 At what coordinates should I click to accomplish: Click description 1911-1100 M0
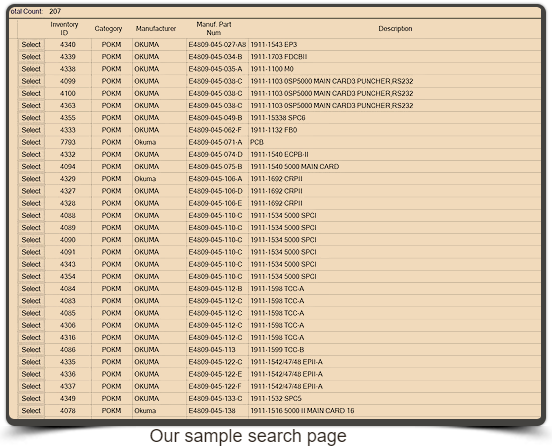[x=272, y=69]
